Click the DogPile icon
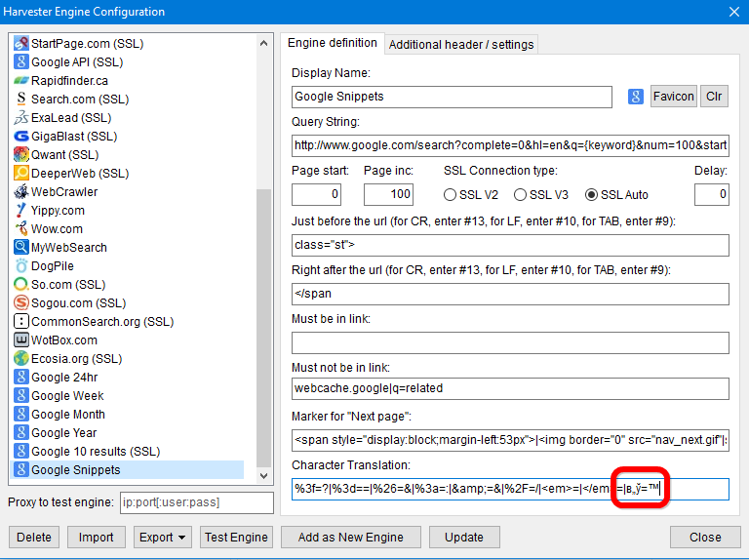Image resolution: width=749 pixels, height=560 pixels. coord(21,266)
